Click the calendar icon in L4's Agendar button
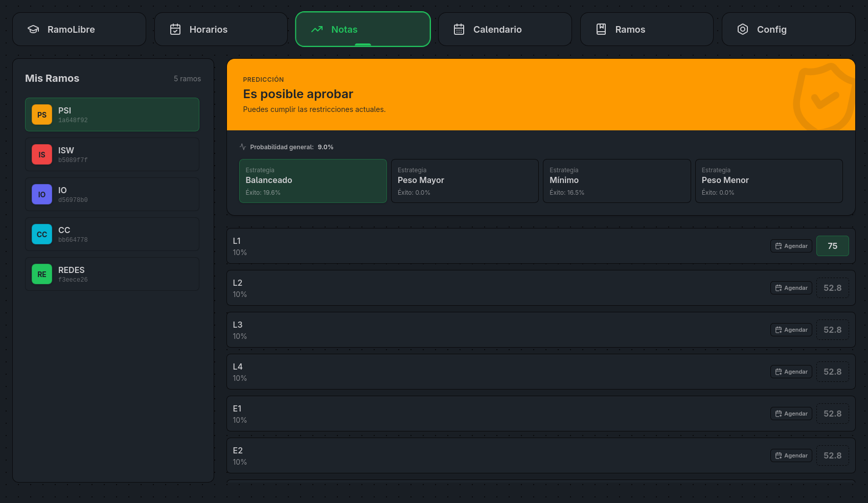The width and height of the screenshot is (868, 503). tap(779, 372)
